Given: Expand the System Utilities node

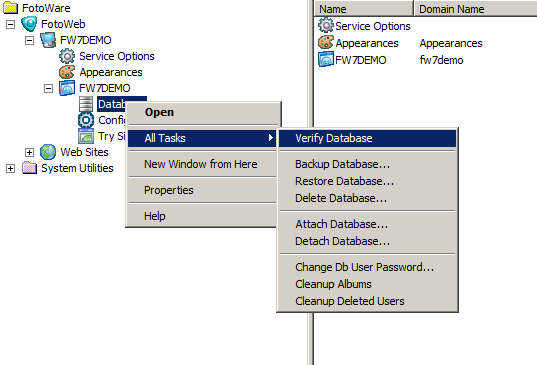Looking at the screenshot, I should [x=11, y=168].
